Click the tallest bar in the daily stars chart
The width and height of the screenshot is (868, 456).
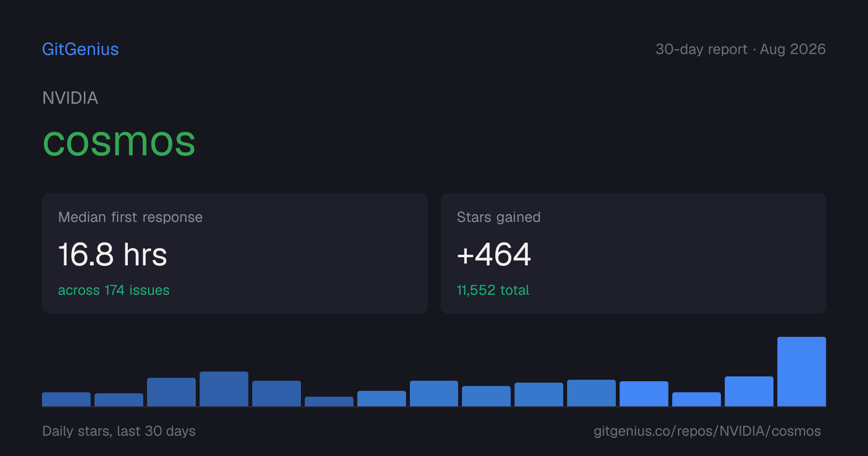click(801, 372)
